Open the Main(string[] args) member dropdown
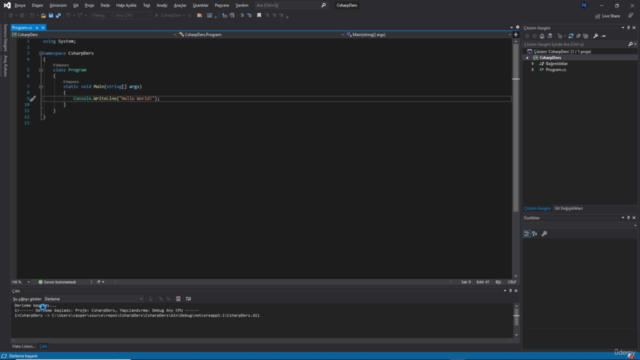This screenshot has width=640, height=360. (429, 35)
